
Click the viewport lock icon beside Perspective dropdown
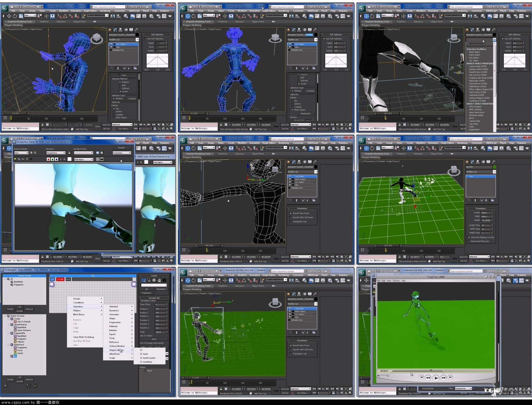pyautogui.click(x=69, y=153)
